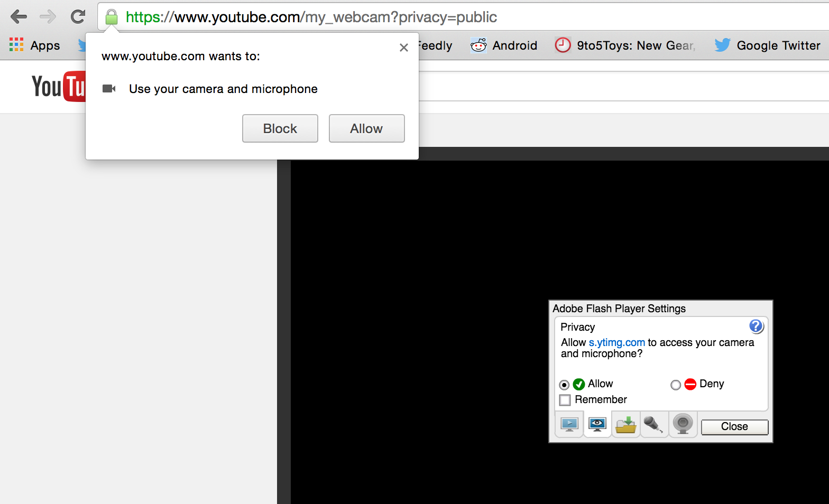829x504 pixels.
Task: Click the browser back arrow
Action: pos(19,17)
